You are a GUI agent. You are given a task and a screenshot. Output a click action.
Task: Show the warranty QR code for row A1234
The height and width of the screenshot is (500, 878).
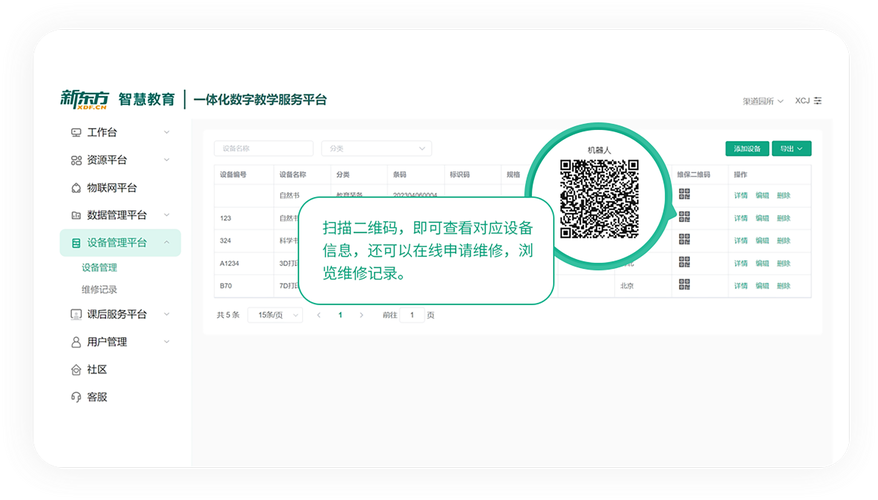684,261
